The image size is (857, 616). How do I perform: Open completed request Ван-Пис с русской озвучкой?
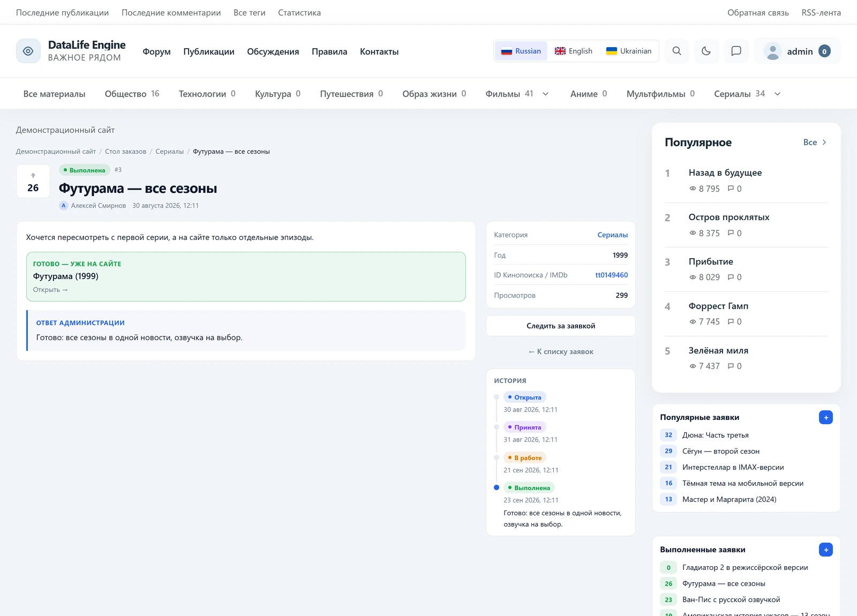(x=731, y=599)
